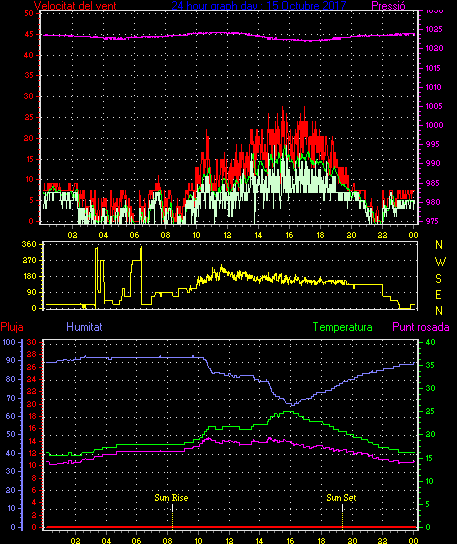457x544 pixels.
Task: Click '90' on the wind direction axis
Action: [x=32, y=292]
